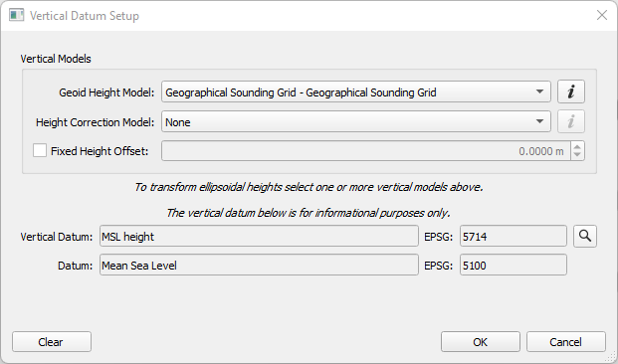Click the Height Correction Model info icon
The width and height of the screenshot is (618, 364).
570,121
